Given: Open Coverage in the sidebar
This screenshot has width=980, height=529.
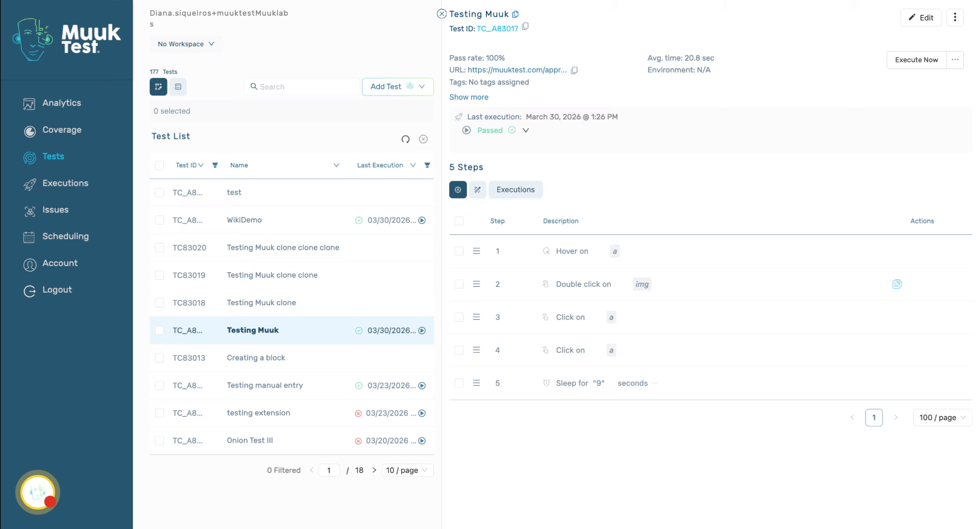Looking at the screenshot, I should point(52,130).
